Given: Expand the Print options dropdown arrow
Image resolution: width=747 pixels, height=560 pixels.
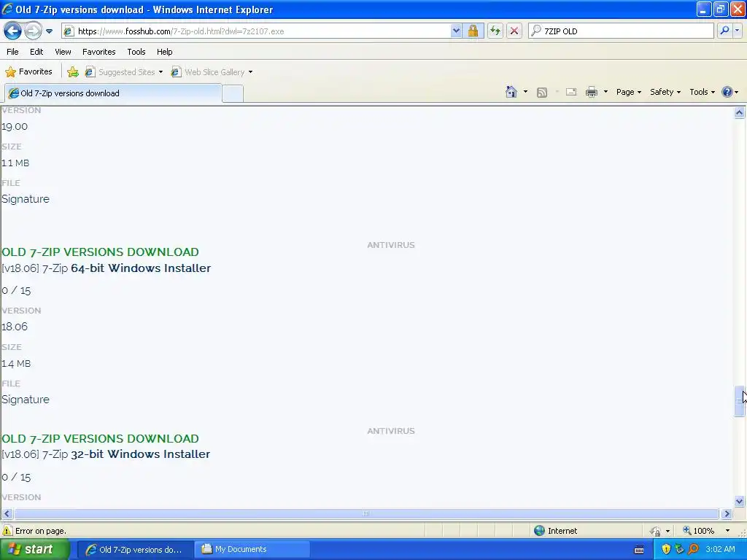Looking at the screenshot, I should 605,92.
